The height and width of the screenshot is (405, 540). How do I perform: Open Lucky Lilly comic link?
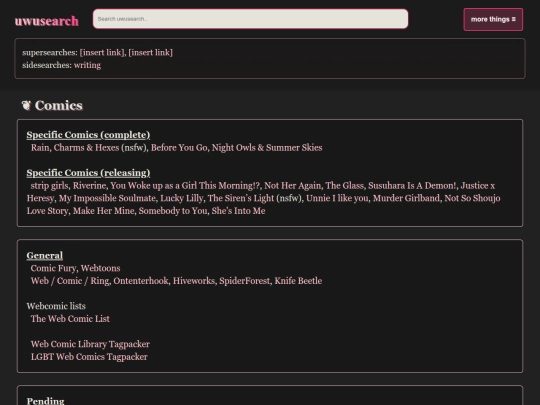(181, 198)
